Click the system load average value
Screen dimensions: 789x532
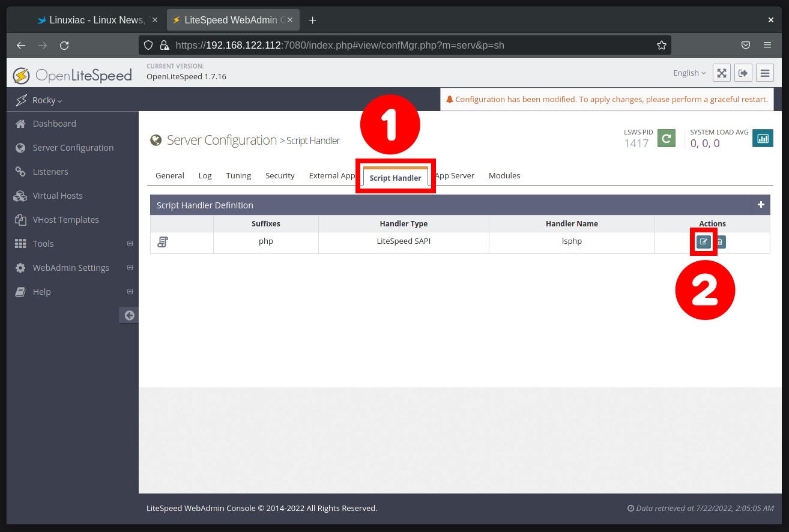coord(705,144)
